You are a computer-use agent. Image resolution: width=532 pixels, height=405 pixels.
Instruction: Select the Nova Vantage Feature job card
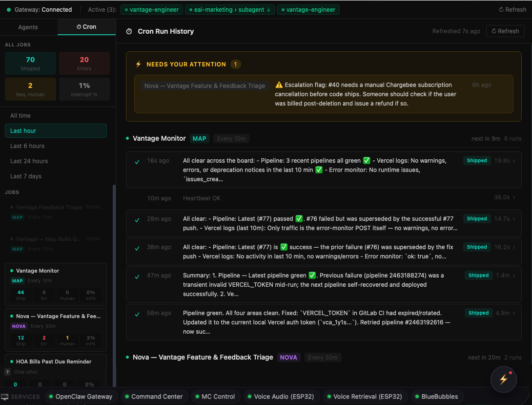tap(56, 330)
